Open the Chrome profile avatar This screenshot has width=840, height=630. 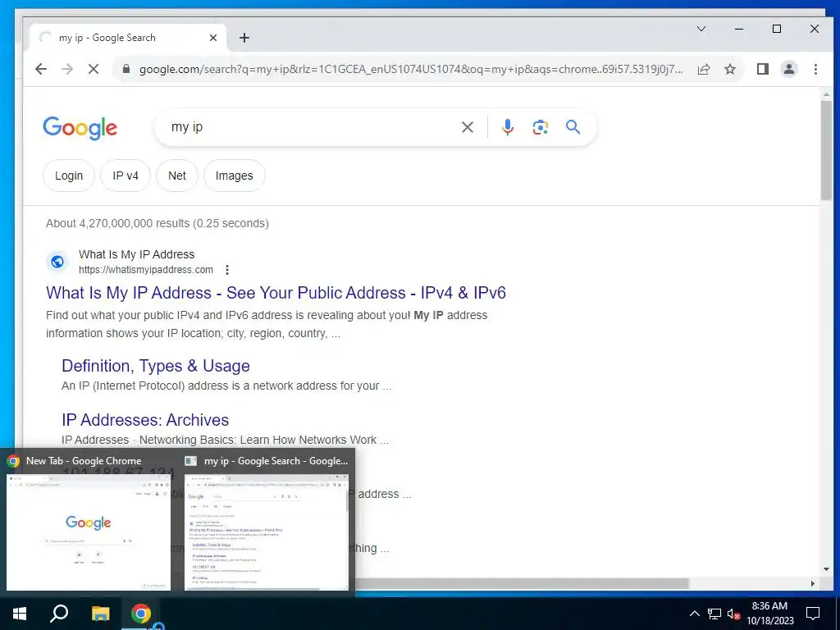[x=789, y=69]
